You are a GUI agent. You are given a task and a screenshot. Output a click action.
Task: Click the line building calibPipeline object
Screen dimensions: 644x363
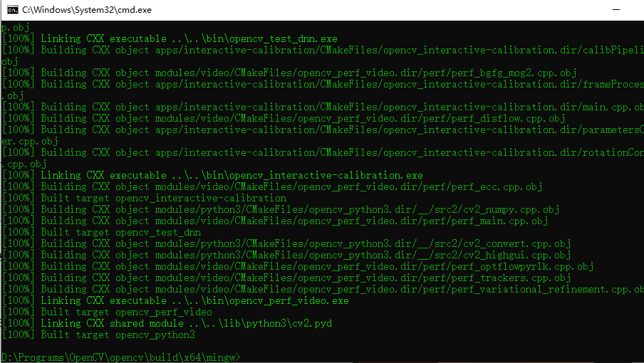pyautogui.click(x=323, y=50)
